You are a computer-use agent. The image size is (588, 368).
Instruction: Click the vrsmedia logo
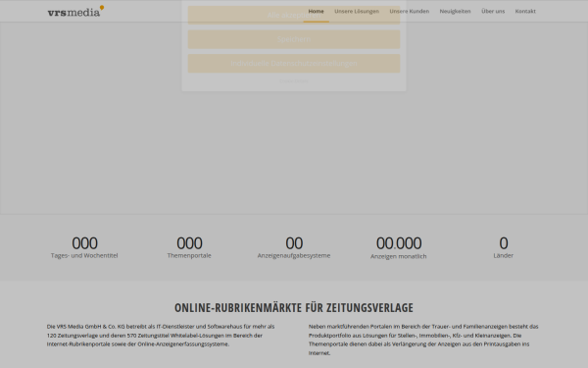75,11
